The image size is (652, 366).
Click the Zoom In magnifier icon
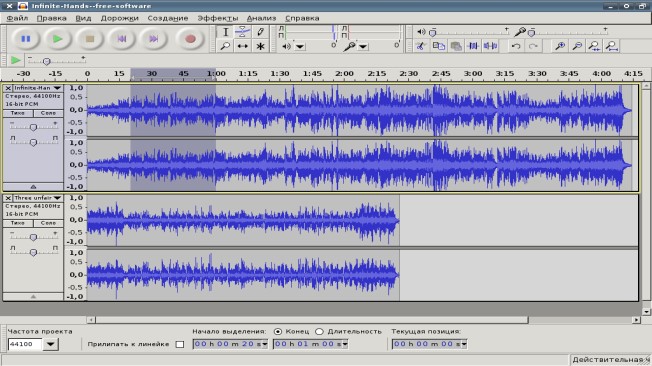tap(560, 46)
